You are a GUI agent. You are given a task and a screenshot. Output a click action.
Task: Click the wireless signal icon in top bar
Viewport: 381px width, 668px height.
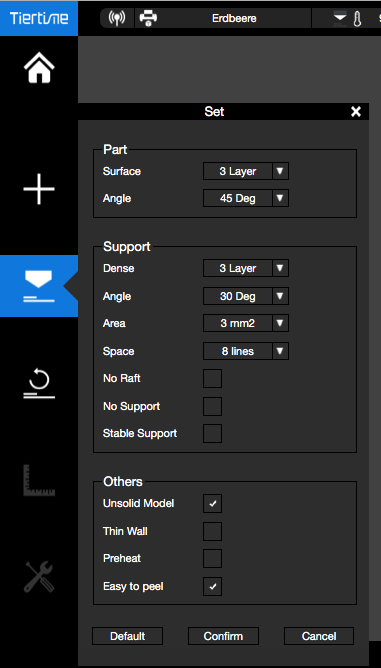pos(117,18)
